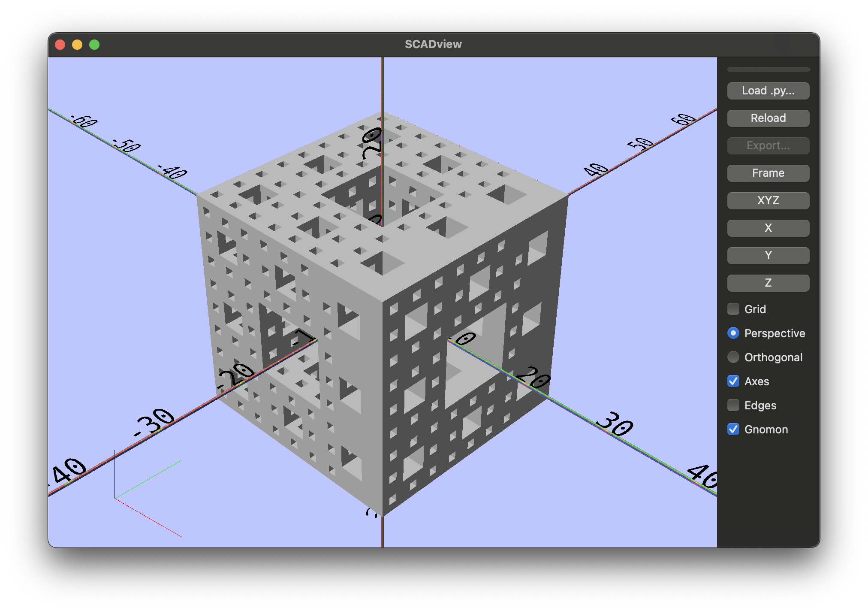Enable the Edges checkbox
868x611 pixels.
[x=733, y=405]
